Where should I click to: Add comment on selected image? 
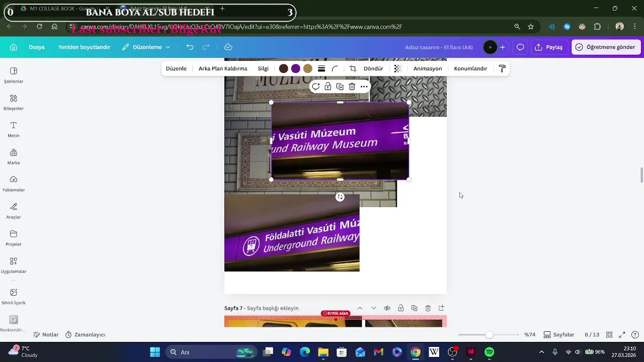tap(315, 86)
